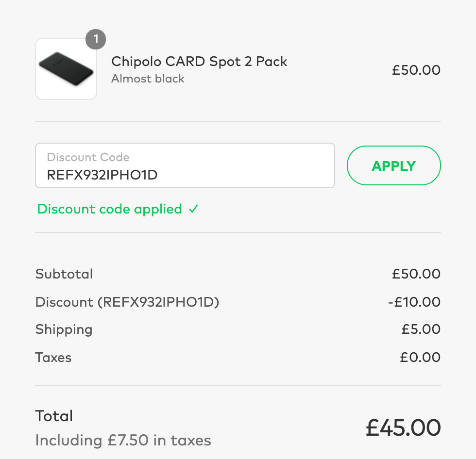
Task: Click the £5.00 shipping amount
Action: click(421, 329)
